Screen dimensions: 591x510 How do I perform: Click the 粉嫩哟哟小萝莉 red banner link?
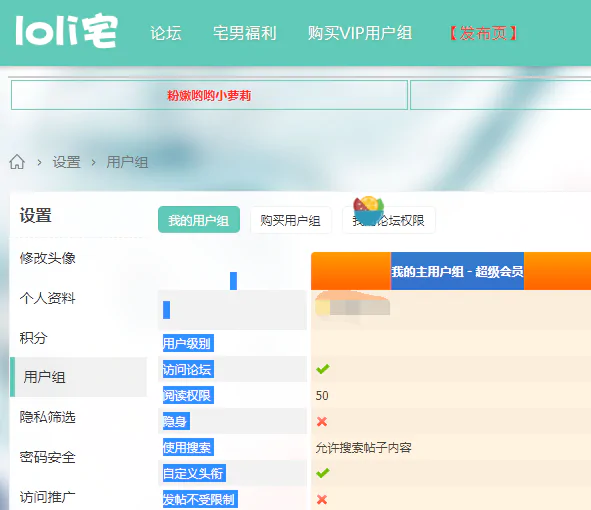[209, 96]
